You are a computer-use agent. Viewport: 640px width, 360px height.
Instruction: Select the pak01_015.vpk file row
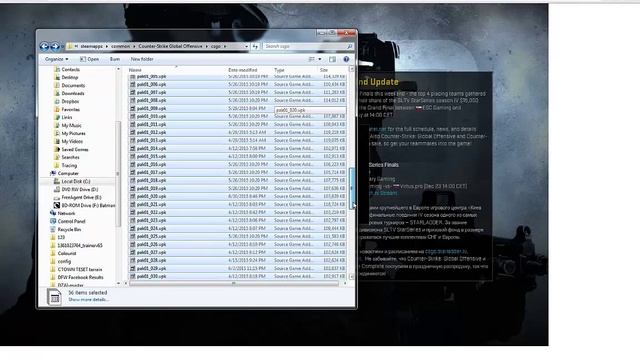[238, 156]
